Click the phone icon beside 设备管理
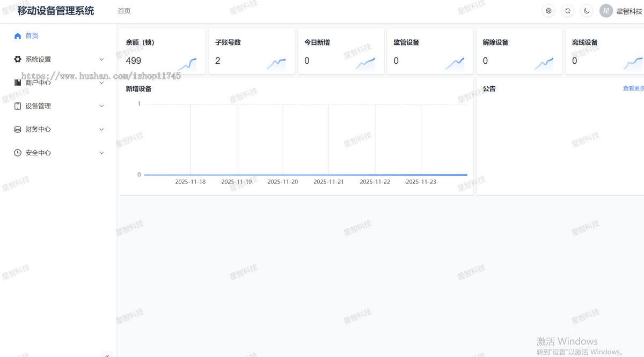 coord(18,106)
